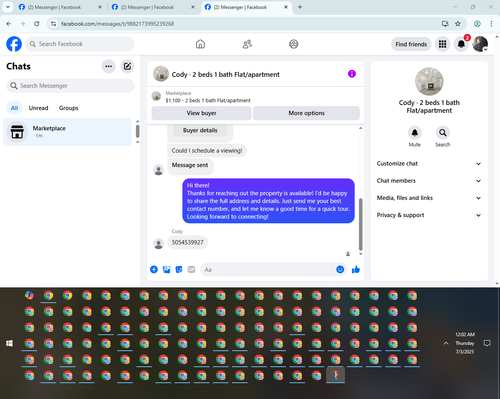Viewport: 500px width, 399px height.
Task: Click the conversation scrollbar thumb
Action: tap(360, 224)
